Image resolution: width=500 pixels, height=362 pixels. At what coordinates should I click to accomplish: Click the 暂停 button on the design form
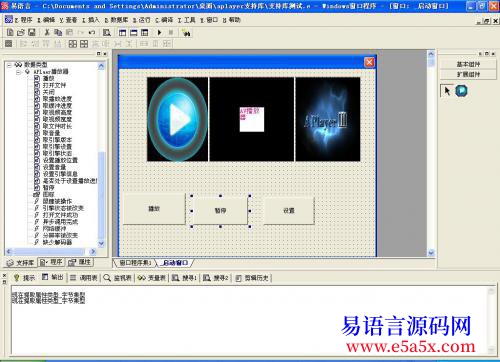220,211
